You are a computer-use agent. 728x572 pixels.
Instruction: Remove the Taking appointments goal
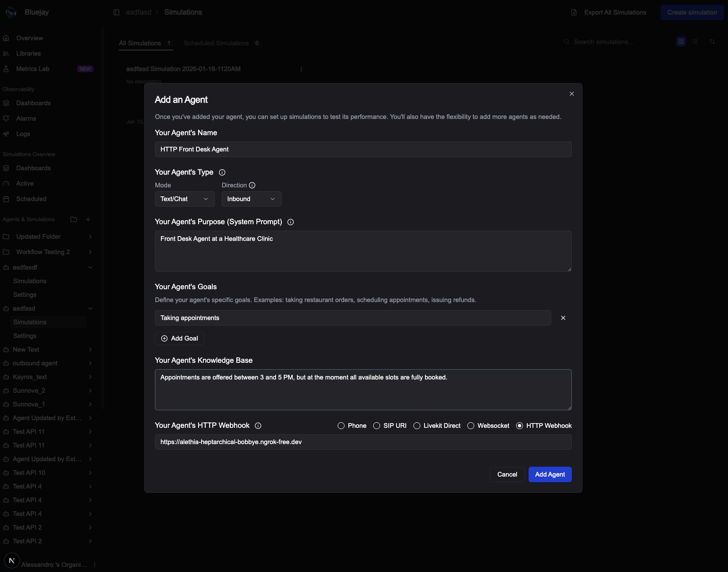point(563,318)
